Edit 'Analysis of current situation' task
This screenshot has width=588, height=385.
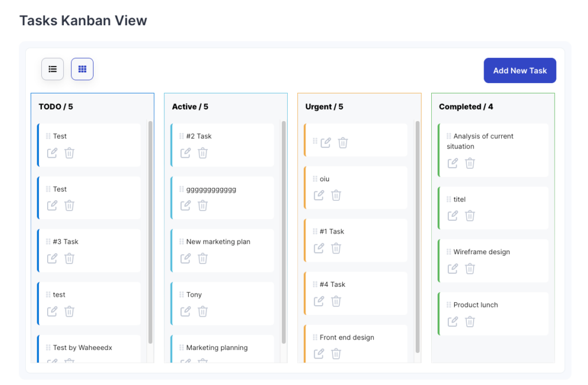(452, 164)
